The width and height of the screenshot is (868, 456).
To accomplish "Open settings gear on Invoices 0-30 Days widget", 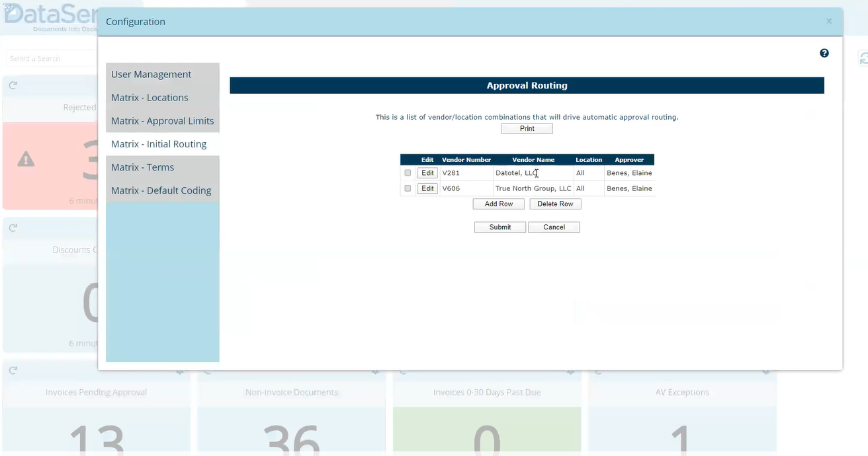I will click(x=570, y=371).
